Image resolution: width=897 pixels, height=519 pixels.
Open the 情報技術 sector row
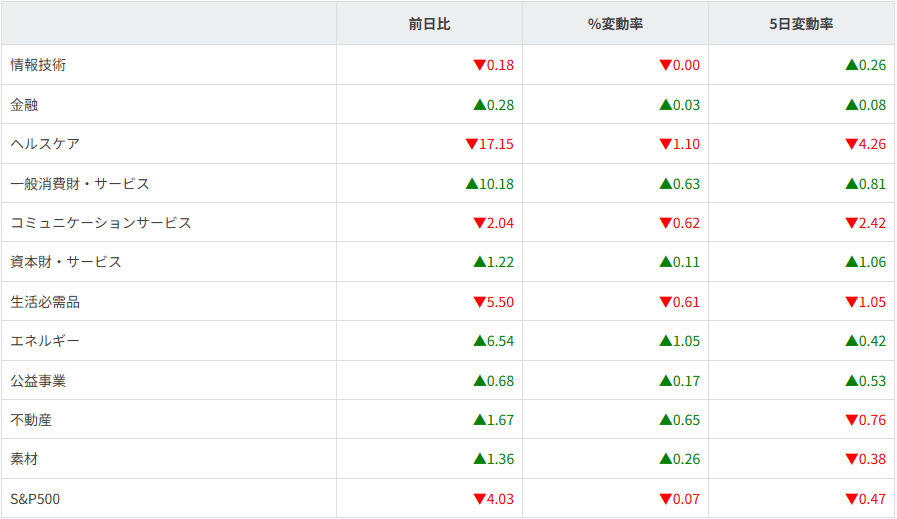[38, 65]
